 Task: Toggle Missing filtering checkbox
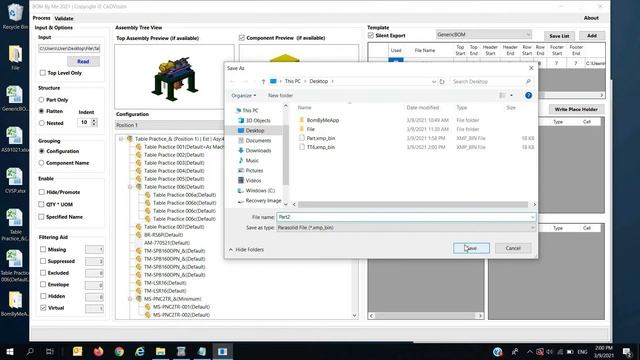click(x=43, y=249)
